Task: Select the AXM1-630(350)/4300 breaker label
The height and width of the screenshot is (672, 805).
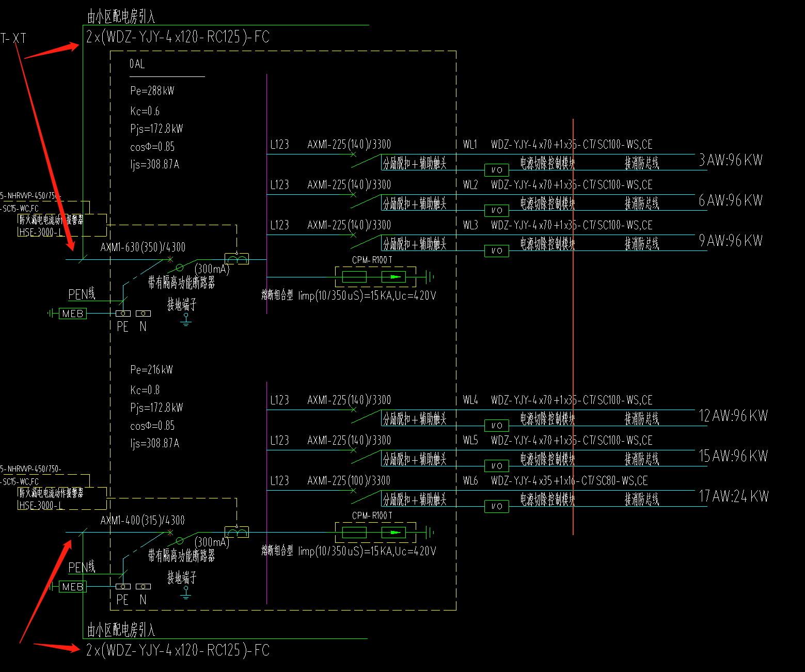Action: click(143, 247)
